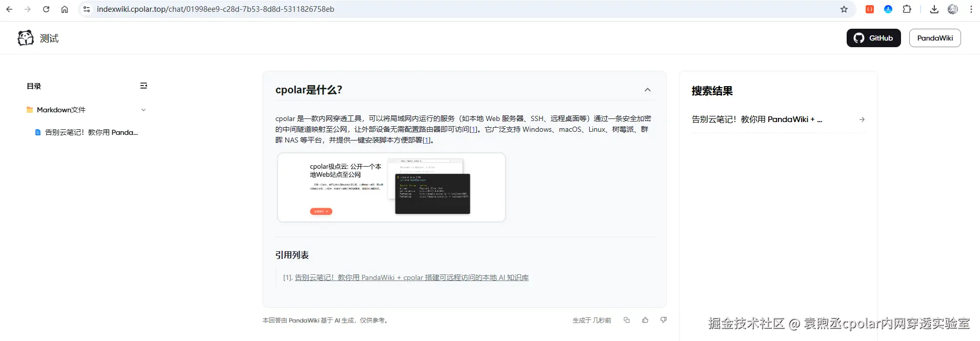Click the browser forward arrow
The width and height of the screenshot is (980, 341).
click(x=28, y=9)
